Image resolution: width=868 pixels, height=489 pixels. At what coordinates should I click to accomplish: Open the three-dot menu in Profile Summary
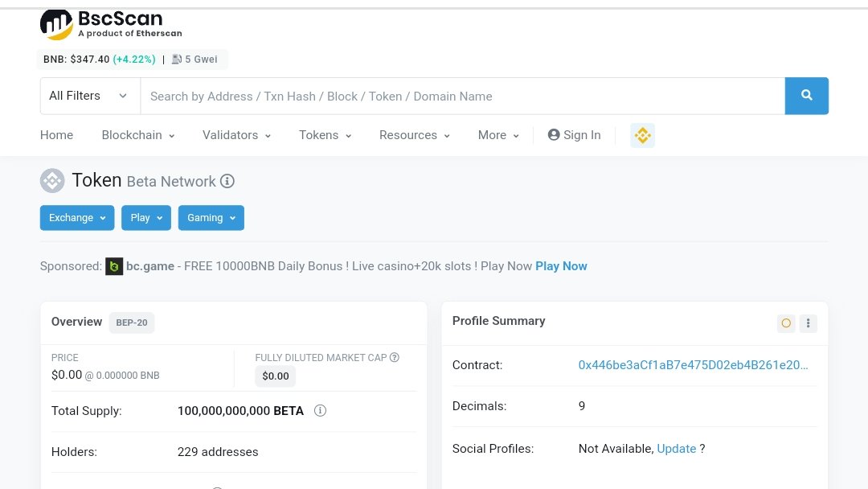(808, 323)
